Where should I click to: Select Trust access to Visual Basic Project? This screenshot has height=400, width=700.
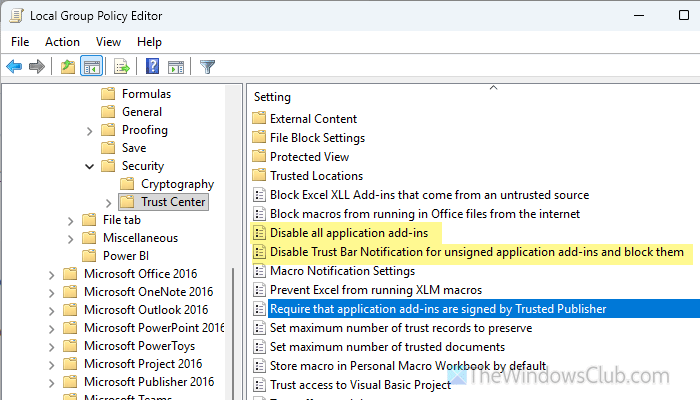pos(360,385)
